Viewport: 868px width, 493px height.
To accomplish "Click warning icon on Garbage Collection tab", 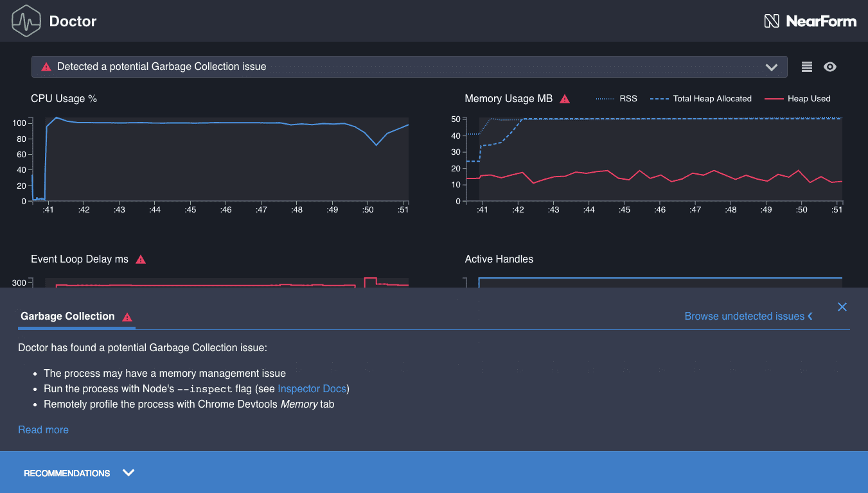I will click(x=127, y=316).
